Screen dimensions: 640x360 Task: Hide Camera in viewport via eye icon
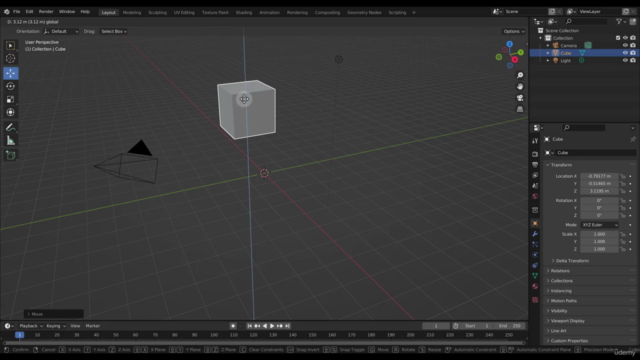click(625, 45)
